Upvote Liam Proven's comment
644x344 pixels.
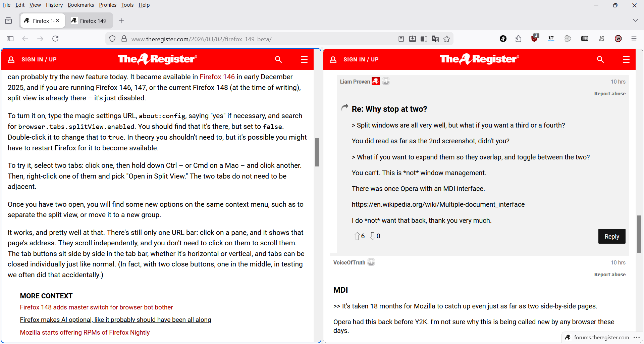pyautogui.click(x=357, y=236)
